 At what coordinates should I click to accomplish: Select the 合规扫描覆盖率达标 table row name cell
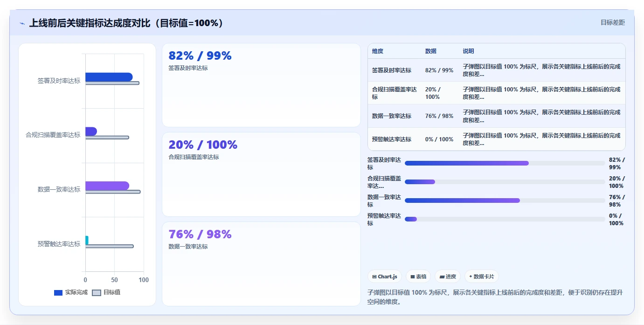click(x=395, y=93)
